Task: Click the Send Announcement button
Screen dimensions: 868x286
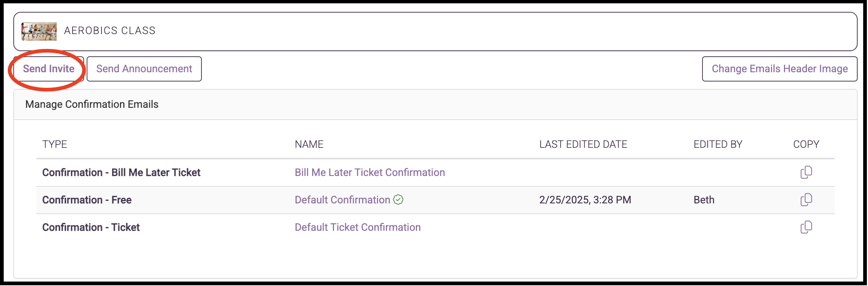Action: (144, 69)
